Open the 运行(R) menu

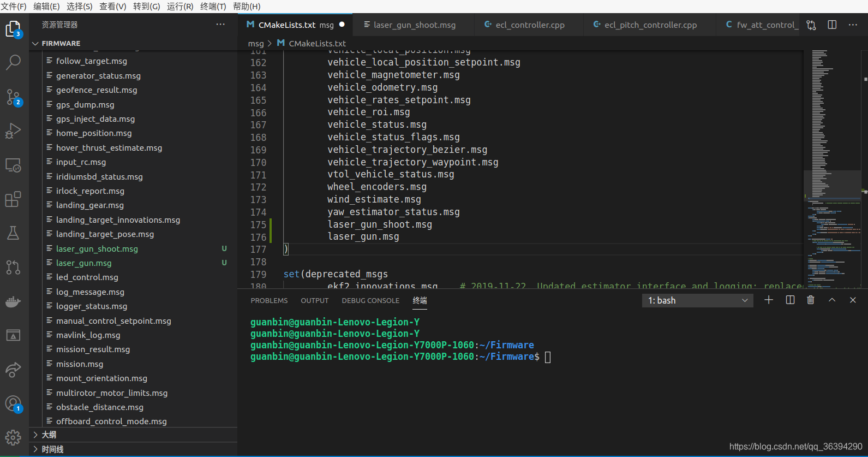tap(180, 7)
